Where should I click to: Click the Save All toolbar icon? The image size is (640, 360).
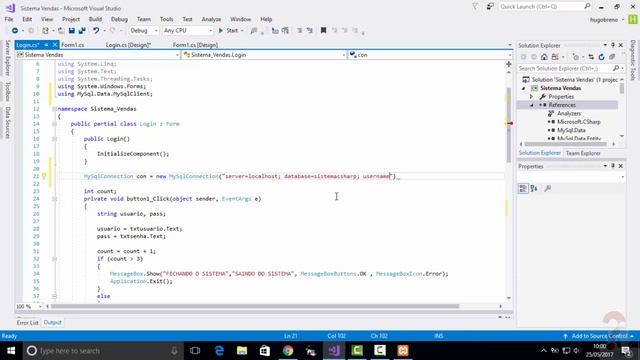point(82,31)
